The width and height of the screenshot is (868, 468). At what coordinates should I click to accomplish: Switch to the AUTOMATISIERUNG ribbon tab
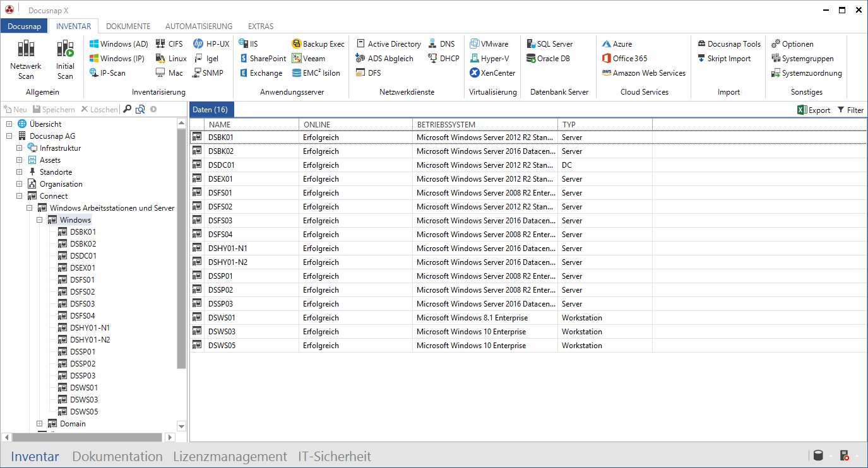point(199,26)
